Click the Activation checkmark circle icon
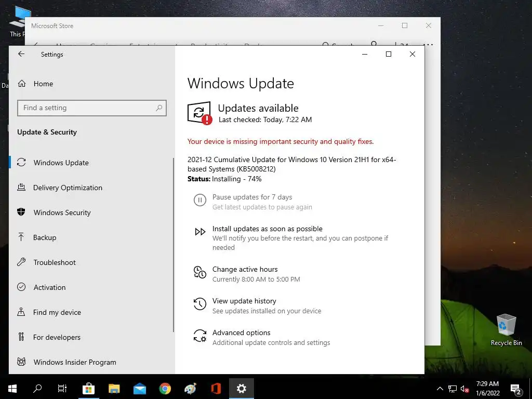The width and height of the screenshot is (532, 399). (x=21, y=287)
